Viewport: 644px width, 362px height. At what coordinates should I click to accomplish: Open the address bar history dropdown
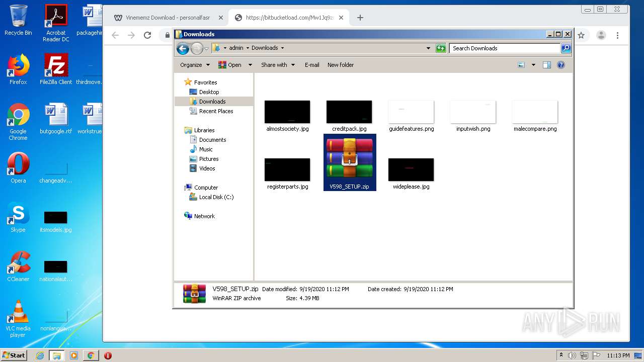click(428, 48)
